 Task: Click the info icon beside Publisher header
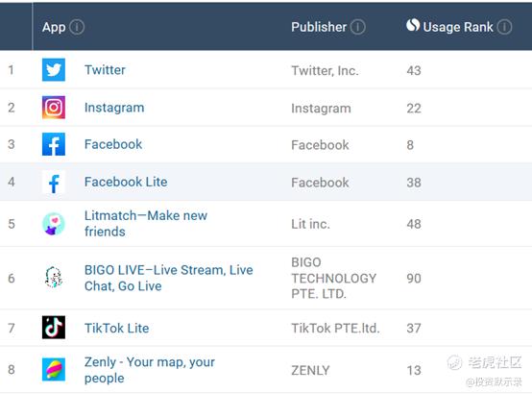point(358,27)
